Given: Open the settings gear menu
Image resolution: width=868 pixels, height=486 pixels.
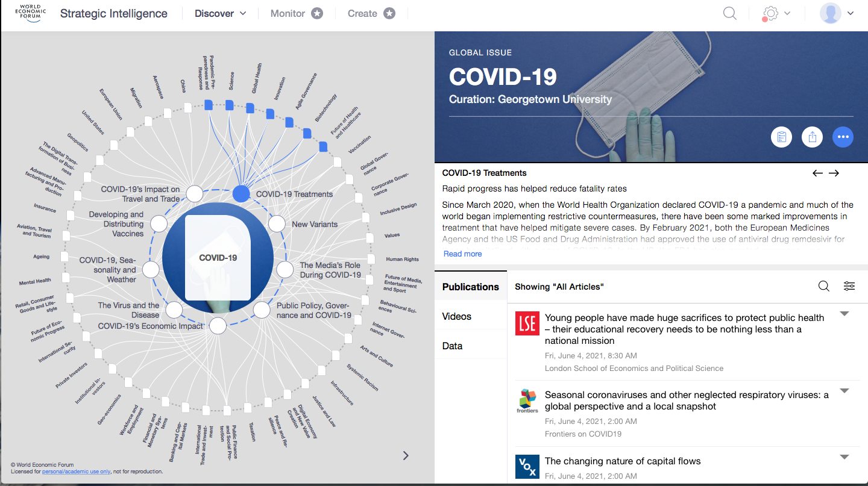Looking at the screenshot, I should pyautogui.click(x=770, y=13).
